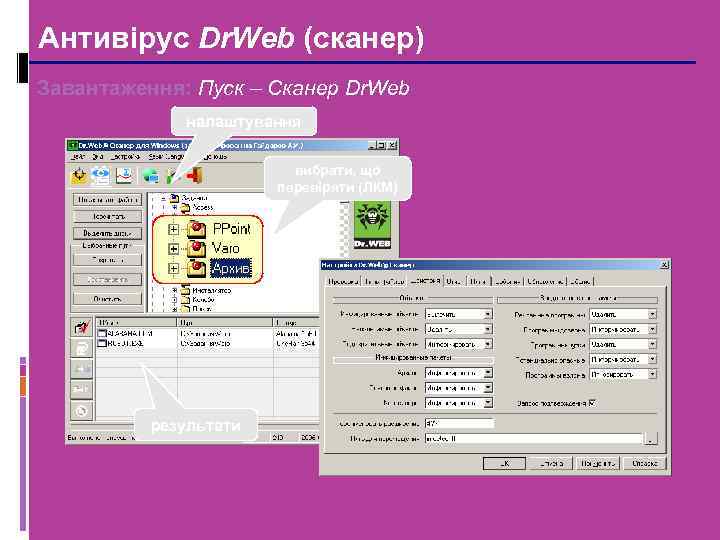Screen dimensions: 720x540
Task: Click the Dr.WEB spider logo image
Action: point(372,225)
